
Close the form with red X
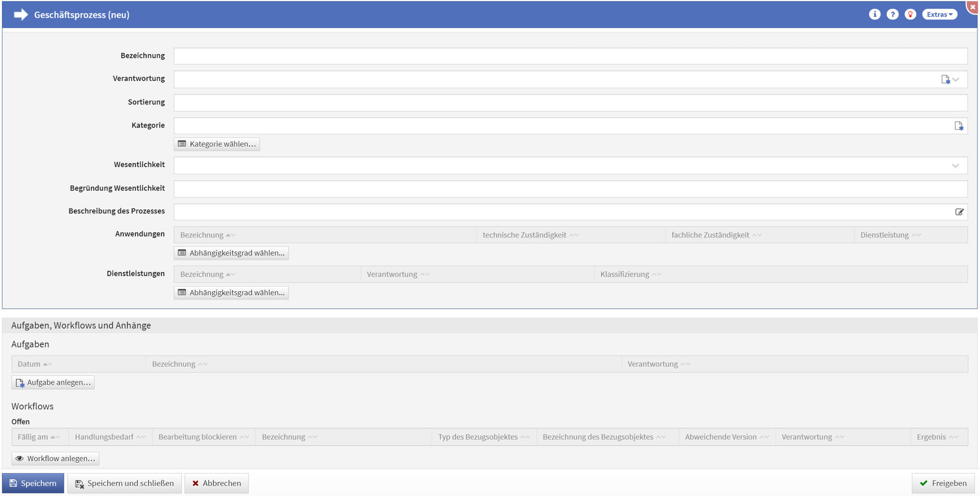point(973,7)
